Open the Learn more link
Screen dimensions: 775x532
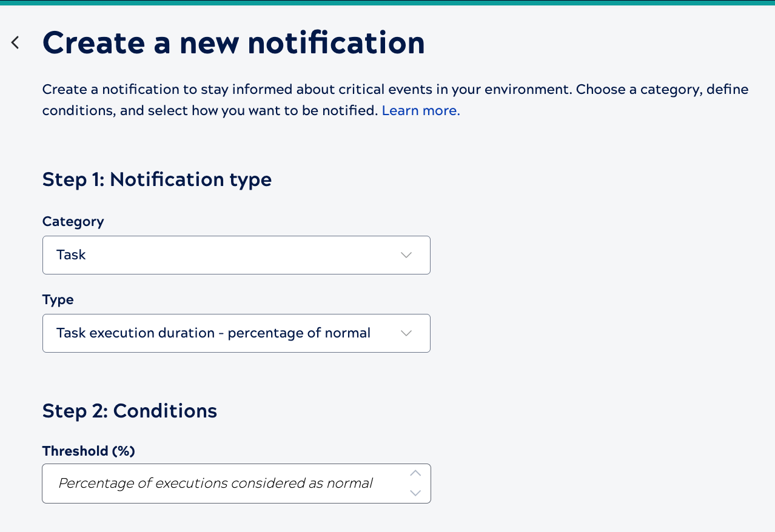(420, 110)
